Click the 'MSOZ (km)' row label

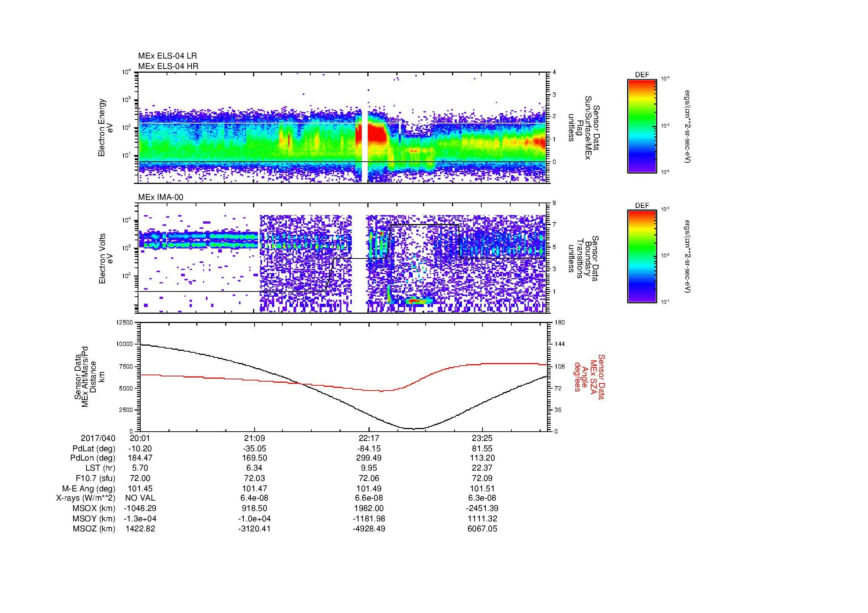click(94, 529)
